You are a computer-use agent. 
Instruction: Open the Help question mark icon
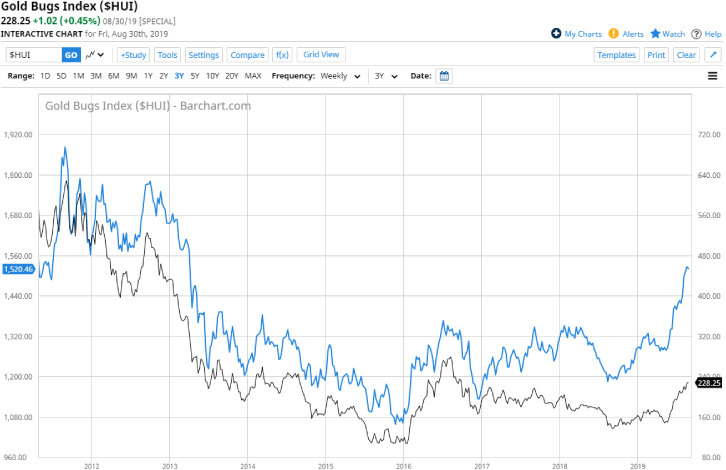(x=696, y=34)
